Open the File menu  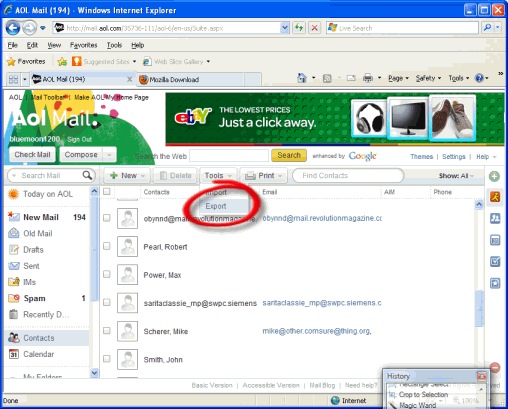12,45
